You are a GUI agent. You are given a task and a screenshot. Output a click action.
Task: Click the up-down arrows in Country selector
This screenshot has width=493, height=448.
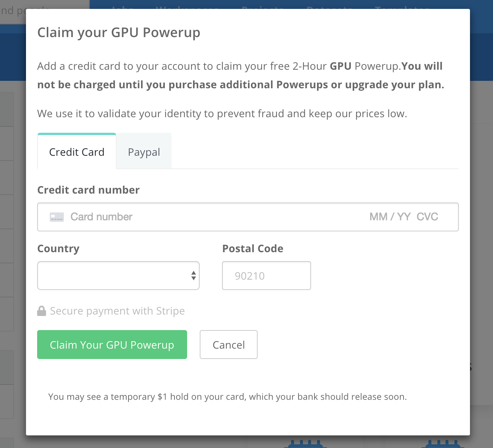[x=193, y=276]
